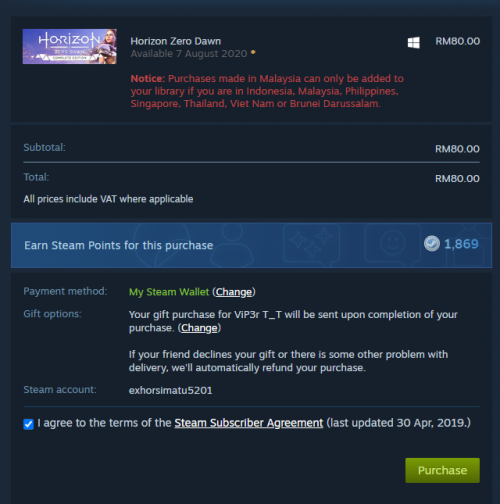Select the Horizon Zero Dawn title

[x=176, y=41]
